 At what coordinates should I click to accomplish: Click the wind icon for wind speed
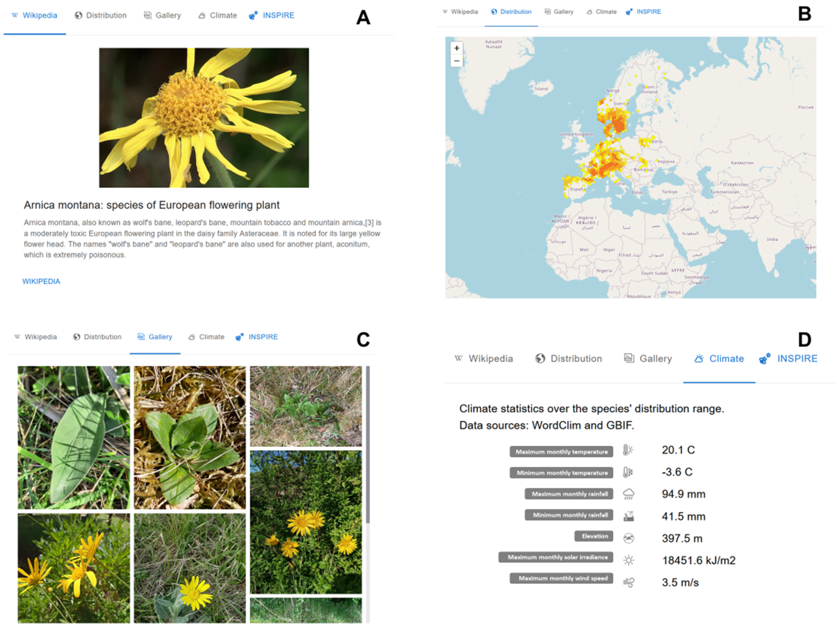pyautogui.click(x=628, y=582)
